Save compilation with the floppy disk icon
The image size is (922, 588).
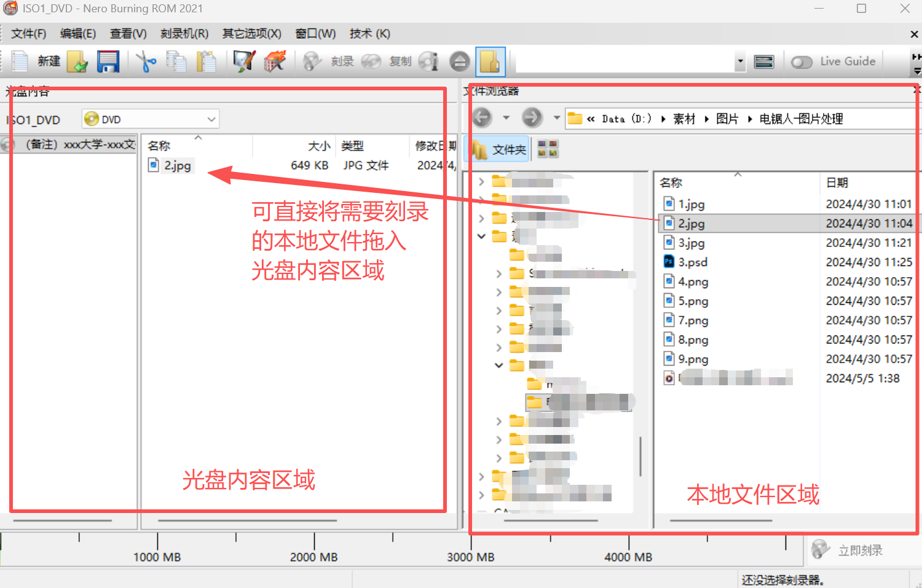pos(108,61)
